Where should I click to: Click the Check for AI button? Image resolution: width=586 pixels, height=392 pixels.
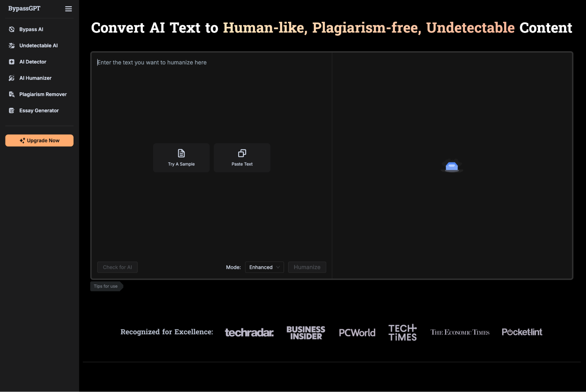click(117, 267)
